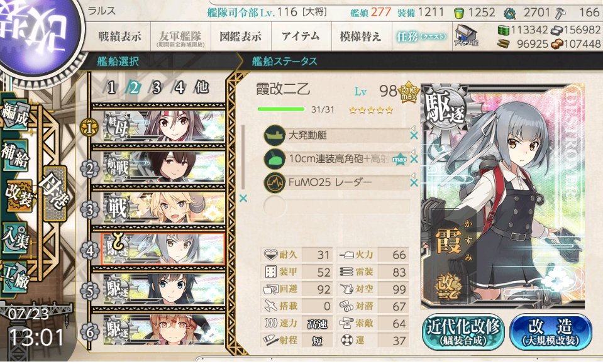Viewport: 603px width, 364px height.
Task: Click the 近代化改修 modernization button
Action: (x=463, y=332)
